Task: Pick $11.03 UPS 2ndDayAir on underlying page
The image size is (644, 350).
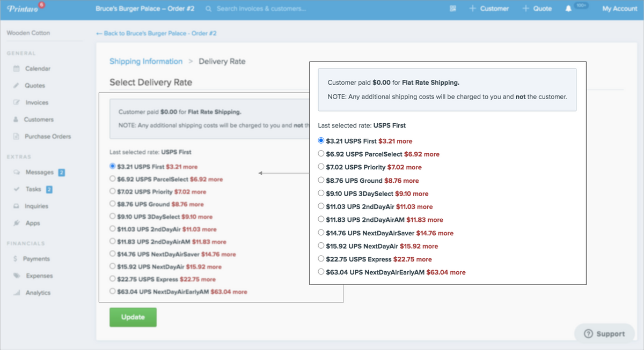Action: [112, 229]
